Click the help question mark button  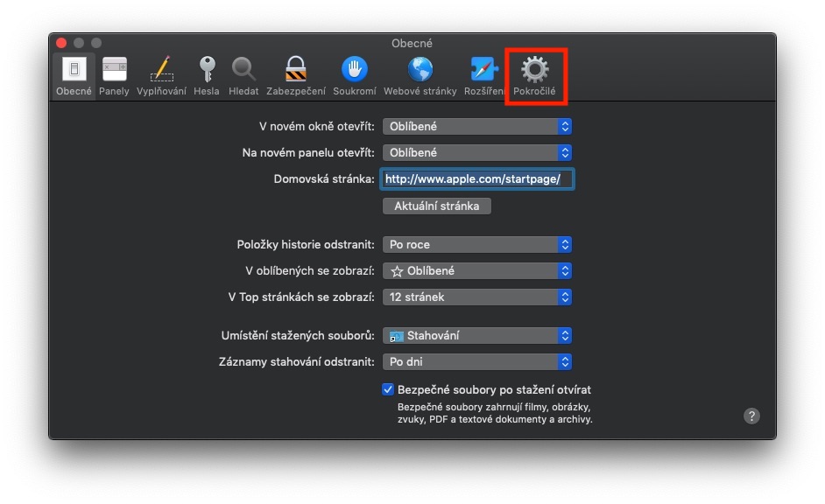tap(751, 416)
